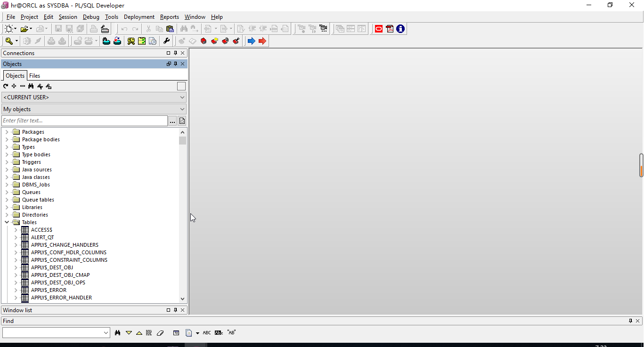This screenshot has height=347, width=644.
Task: Open the Reports menu
Action: click(x=170, y=17)
